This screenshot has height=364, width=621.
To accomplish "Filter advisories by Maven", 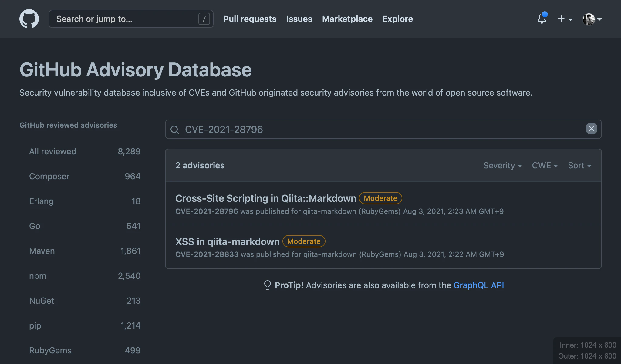I will [85, 251].
